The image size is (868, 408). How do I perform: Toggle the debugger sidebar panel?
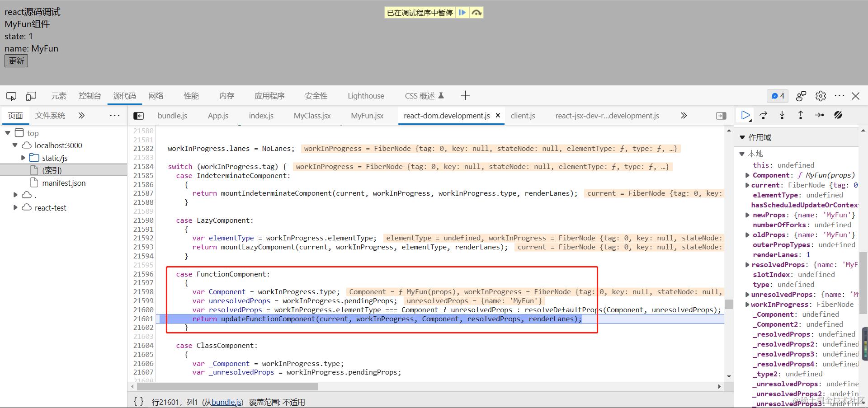[x=721, y=116]
